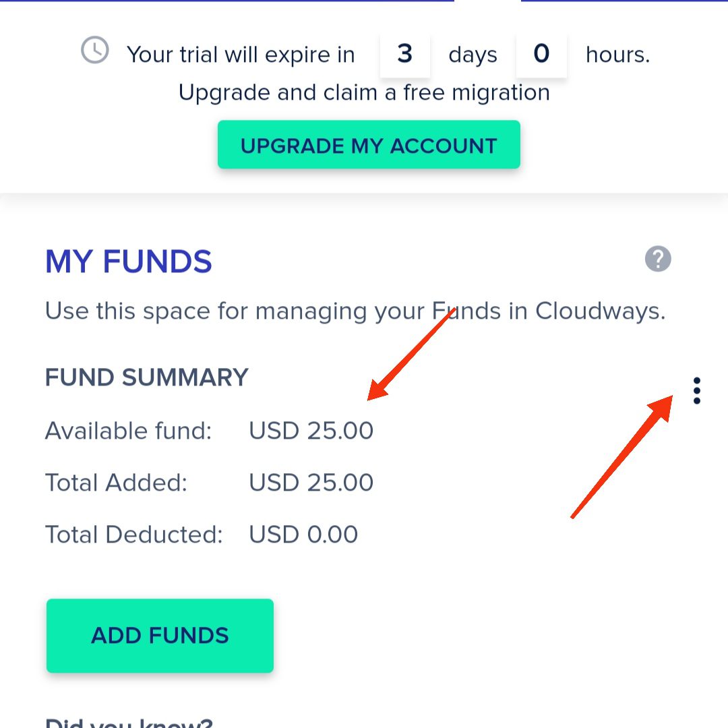Select the trial hours remaining box
The width and height of the screenshot is (728, 728).
(541, 54)
